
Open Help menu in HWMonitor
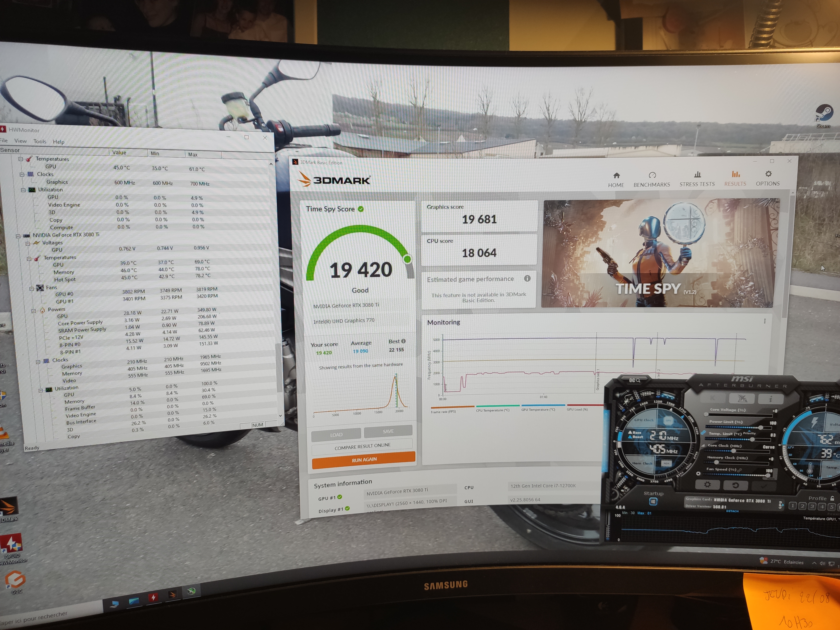(58, 142)
